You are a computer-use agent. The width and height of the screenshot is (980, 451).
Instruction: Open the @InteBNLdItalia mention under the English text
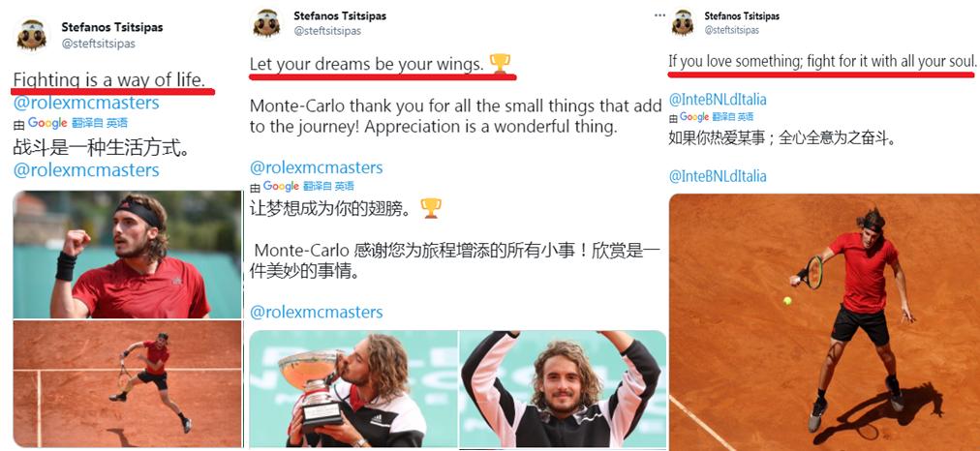[718, 100]
